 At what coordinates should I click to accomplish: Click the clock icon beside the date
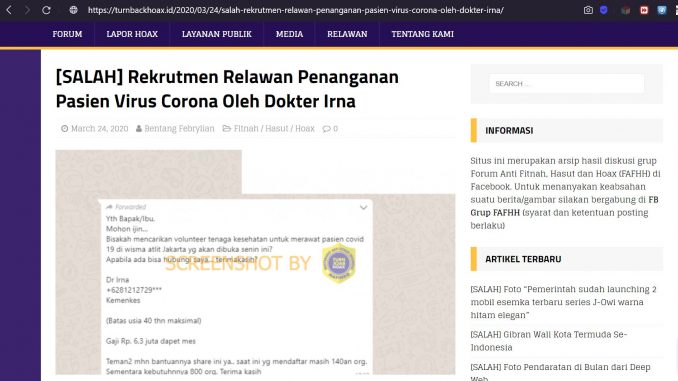click(x=64, y=128)
